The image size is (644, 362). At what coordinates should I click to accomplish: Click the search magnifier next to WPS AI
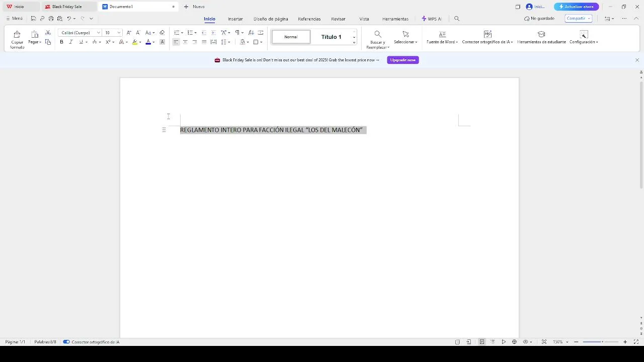457,19
